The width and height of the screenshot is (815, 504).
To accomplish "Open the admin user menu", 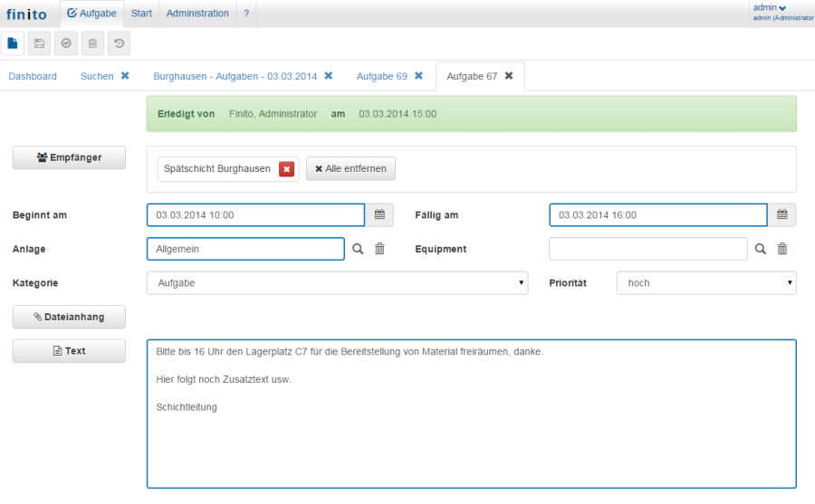I will [770, 7].
